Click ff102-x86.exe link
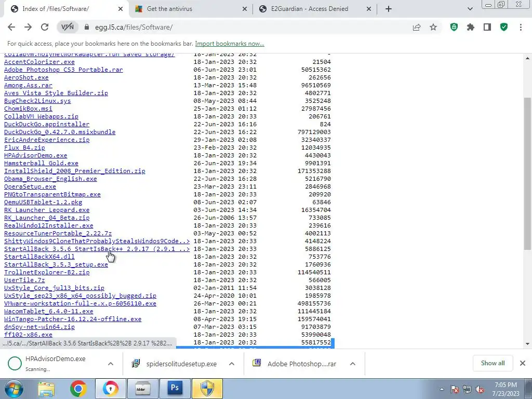532x399 pixels. click(x=28, y=335)
